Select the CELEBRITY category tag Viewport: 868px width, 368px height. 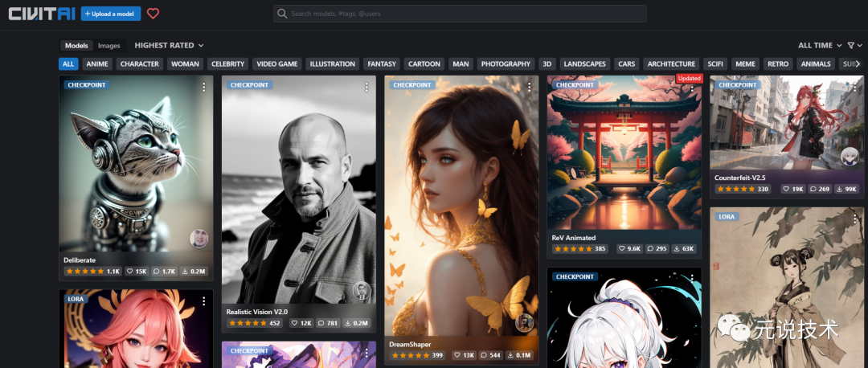[x=228, y=64]
